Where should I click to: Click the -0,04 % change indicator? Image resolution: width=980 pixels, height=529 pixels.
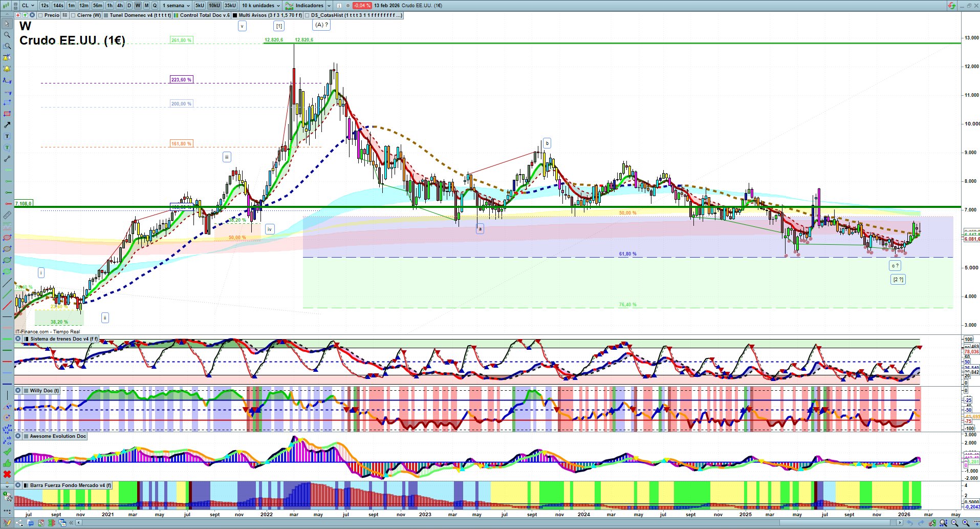coord(362,6)
